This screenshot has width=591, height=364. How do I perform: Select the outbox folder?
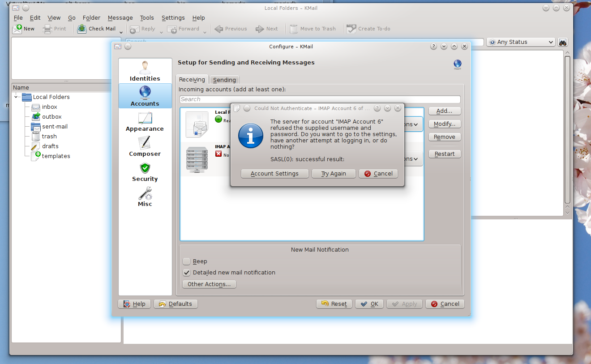pos(51,116)
